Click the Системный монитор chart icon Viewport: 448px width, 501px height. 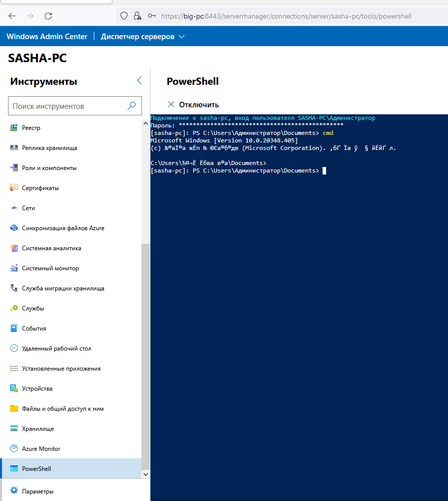coord(14,268)
